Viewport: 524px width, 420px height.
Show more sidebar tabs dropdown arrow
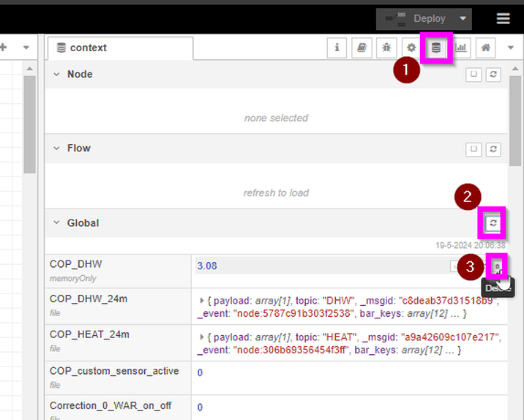click(x=511, y=48)
